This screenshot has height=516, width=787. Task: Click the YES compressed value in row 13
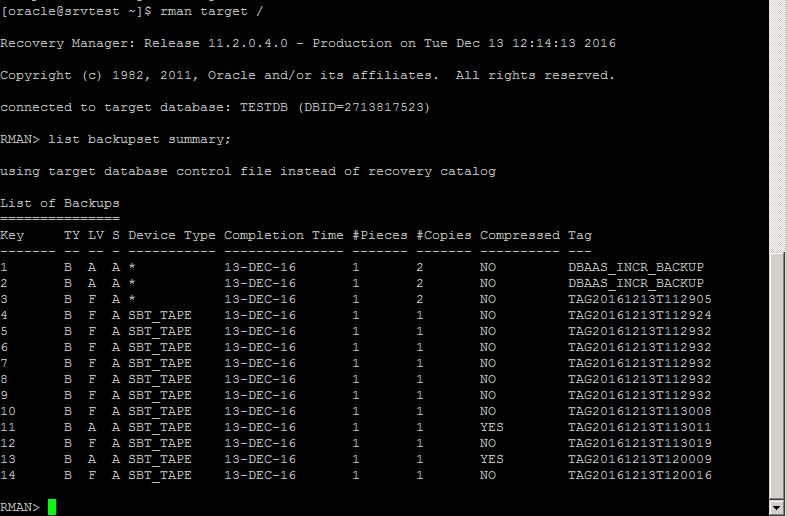(492, 459)
